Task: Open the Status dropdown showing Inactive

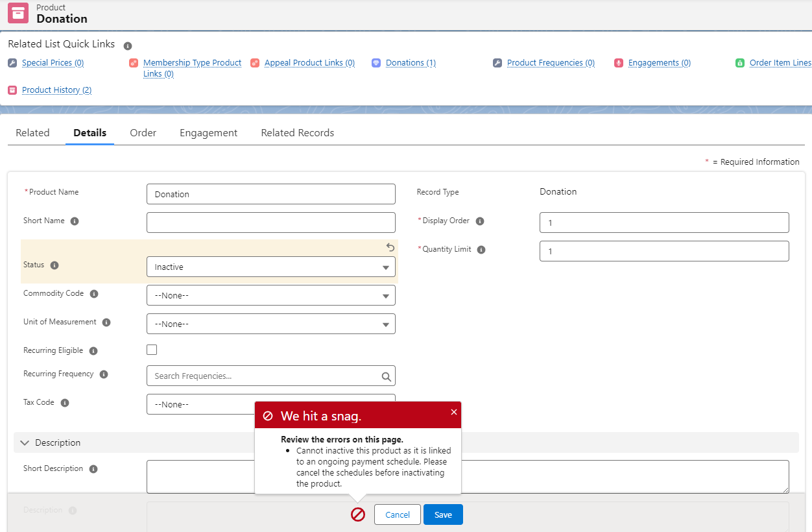Action: point(270,267)
